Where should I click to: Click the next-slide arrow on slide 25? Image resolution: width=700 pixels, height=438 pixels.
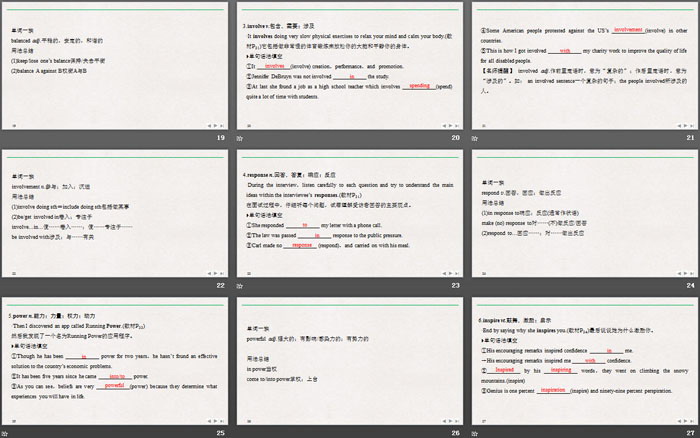216,421
